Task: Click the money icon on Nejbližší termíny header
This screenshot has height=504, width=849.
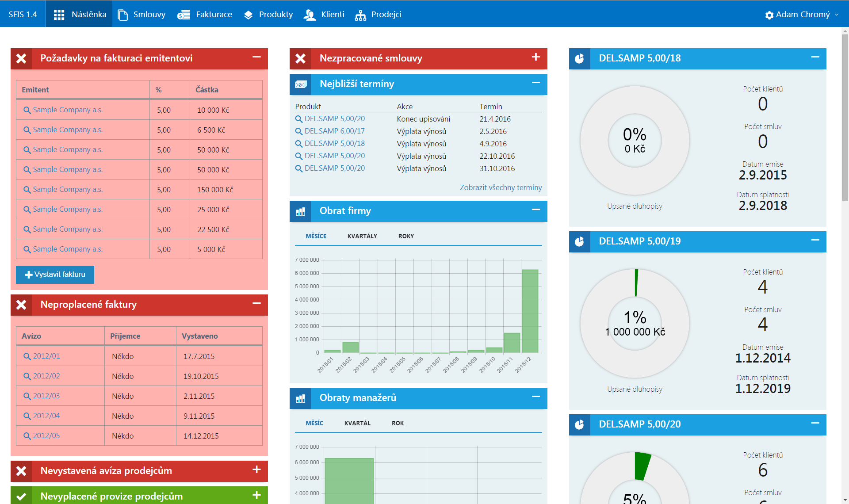Action: (x=300, y=84)
